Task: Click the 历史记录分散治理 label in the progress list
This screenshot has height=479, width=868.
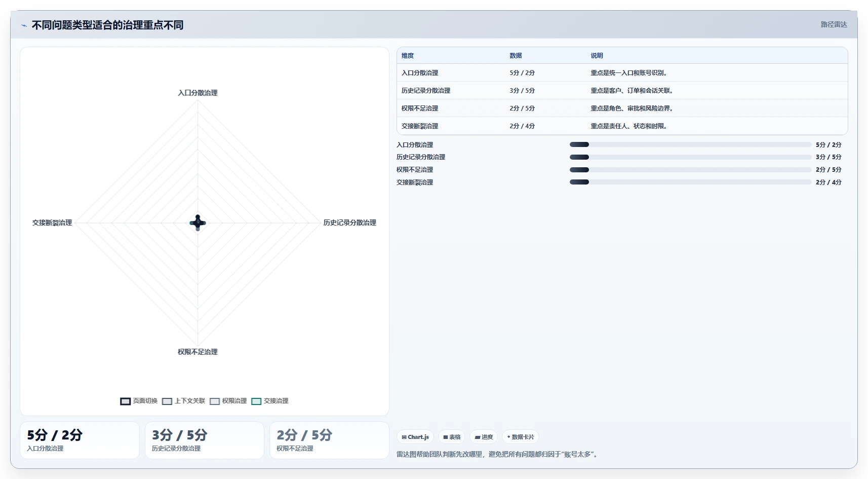Action: (421, 157)
